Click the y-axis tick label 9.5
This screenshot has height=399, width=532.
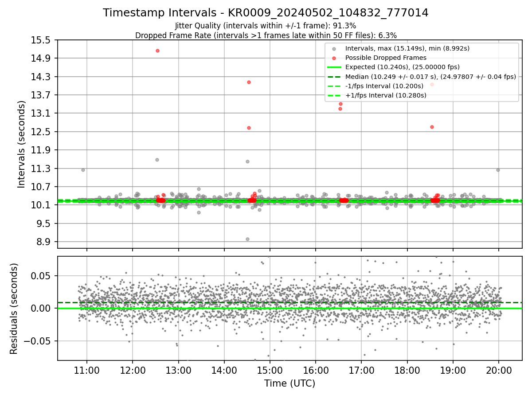43,223
